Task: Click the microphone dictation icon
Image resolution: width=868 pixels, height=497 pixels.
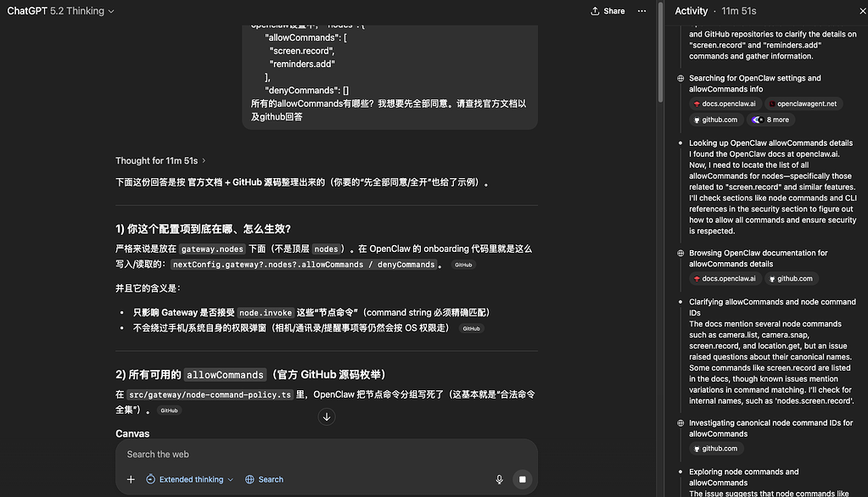Action: pos(499,479)
